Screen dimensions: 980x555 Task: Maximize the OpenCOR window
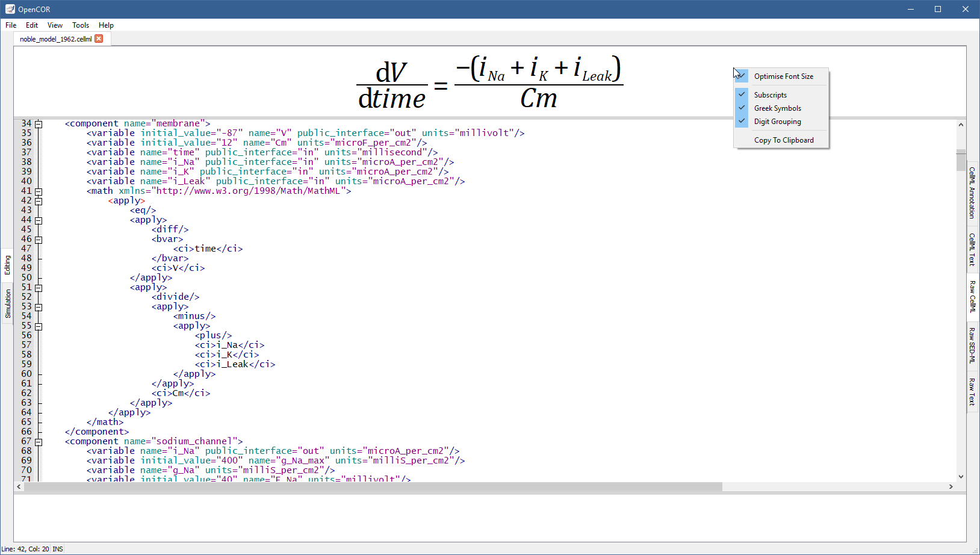coord(937,9)
